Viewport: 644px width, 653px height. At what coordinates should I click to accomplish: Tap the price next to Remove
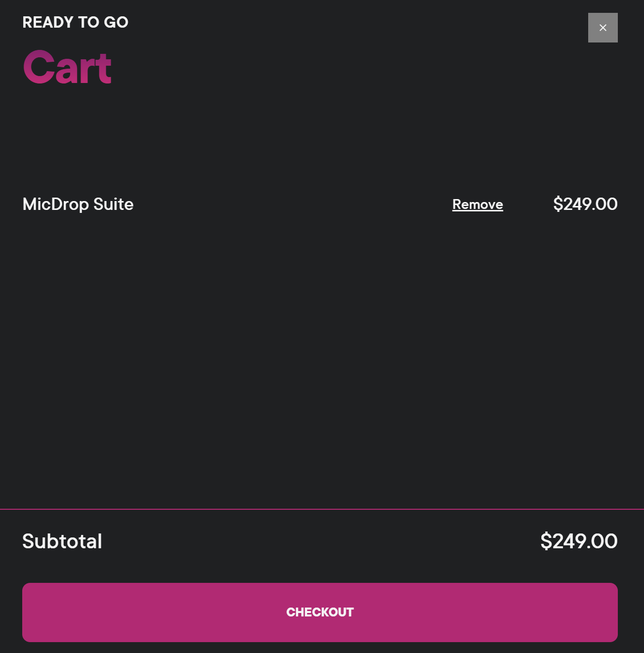[585, 204]
